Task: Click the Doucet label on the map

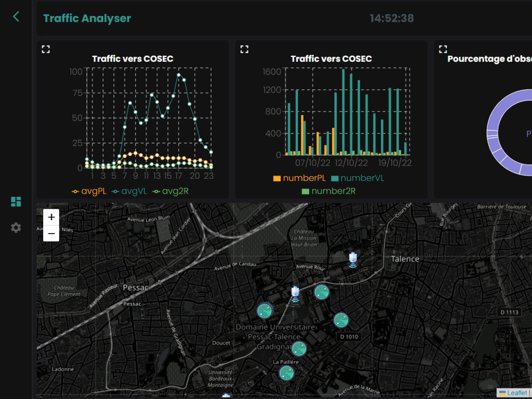Action: (221, 343)
